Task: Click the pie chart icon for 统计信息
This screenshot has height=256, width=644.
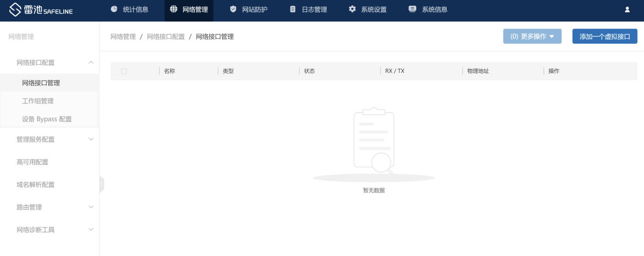Action: (x=114, y=9)
